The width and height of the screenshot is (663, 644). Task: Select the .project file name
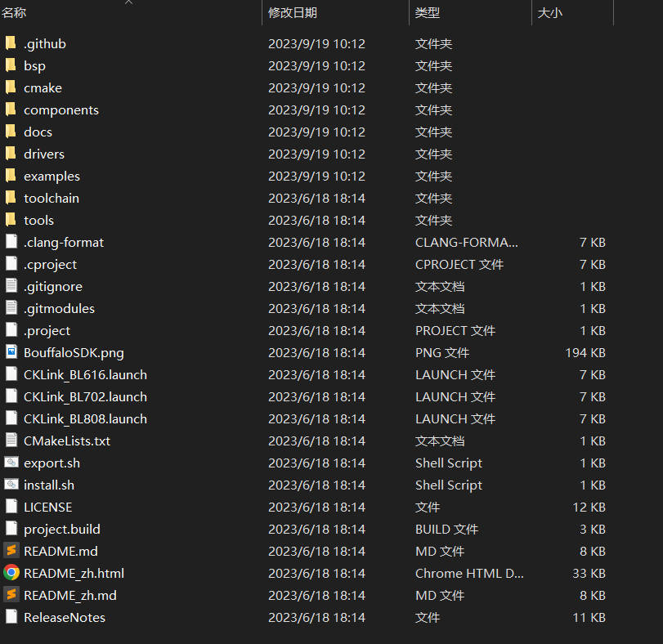(x=47, y=331)
